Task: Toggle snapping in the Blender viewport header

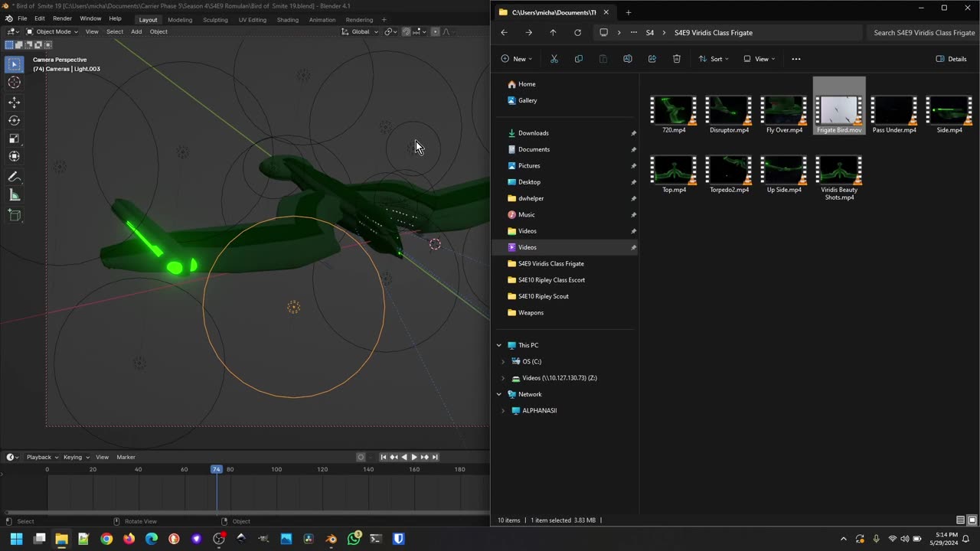Action: [x=406, y=31]
